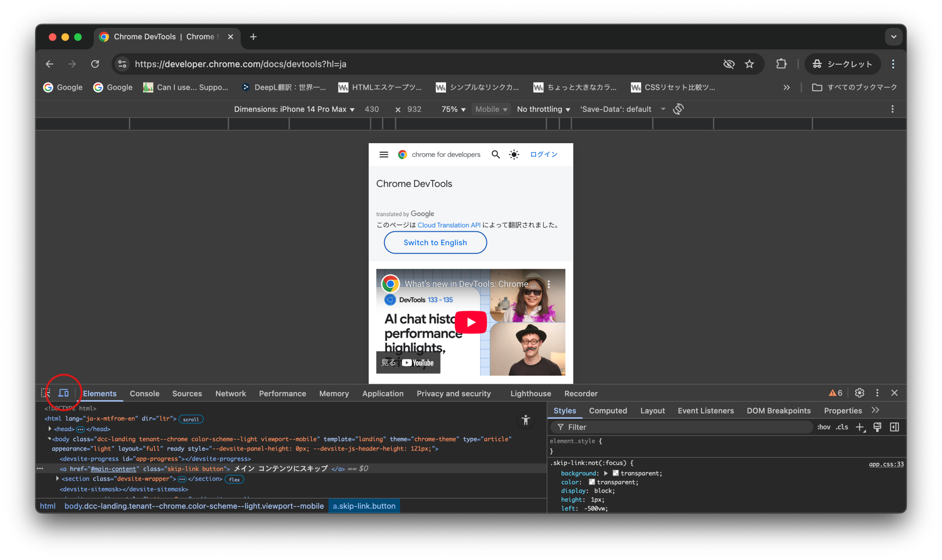942x560 pixels.
Task: Activate the inspect element picker icon
Action: click(x=46, y=393)
